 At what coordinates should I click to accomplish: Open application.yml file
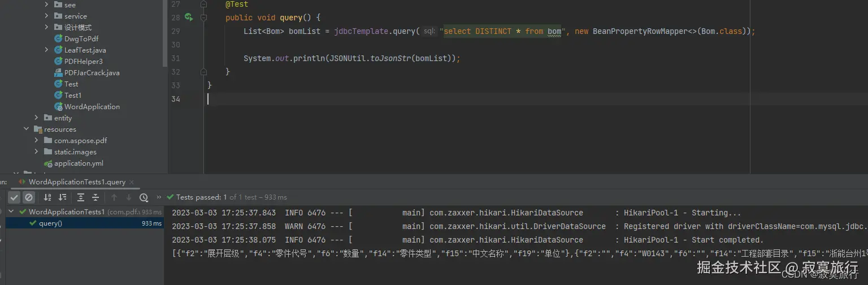(x=79, y=163)
